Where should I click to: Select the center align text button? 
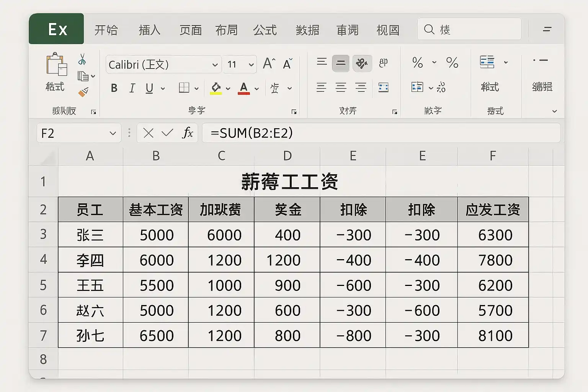[x=341, y=88]
